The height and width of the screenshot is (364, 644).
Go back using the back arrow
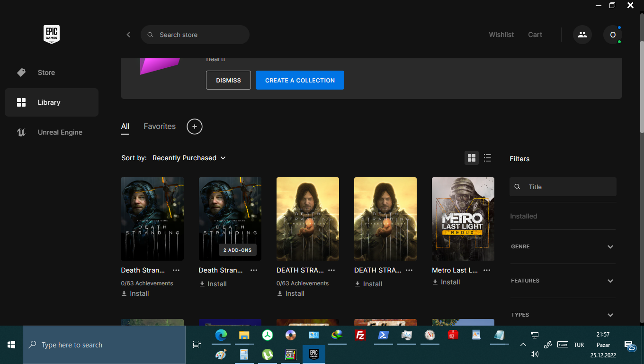tap(128, 35)
